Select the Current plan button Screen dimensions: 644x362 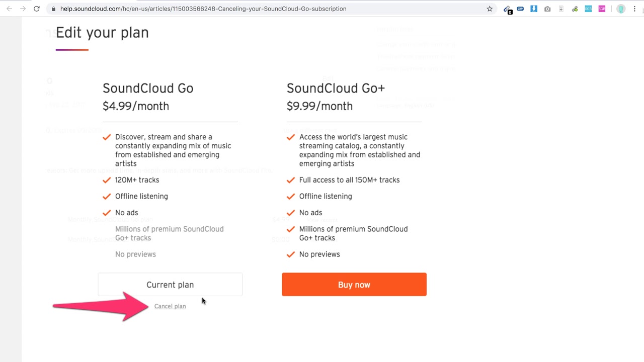(170, 284)
